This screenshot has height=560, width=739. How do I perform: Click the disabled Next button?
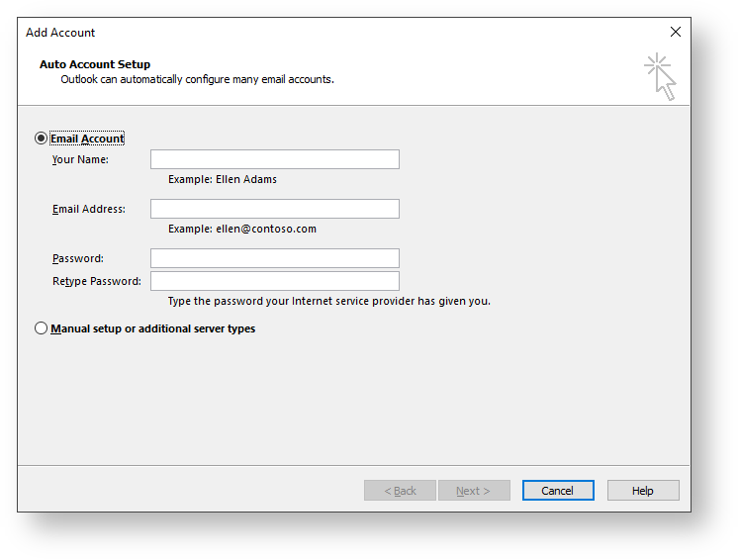474,490
